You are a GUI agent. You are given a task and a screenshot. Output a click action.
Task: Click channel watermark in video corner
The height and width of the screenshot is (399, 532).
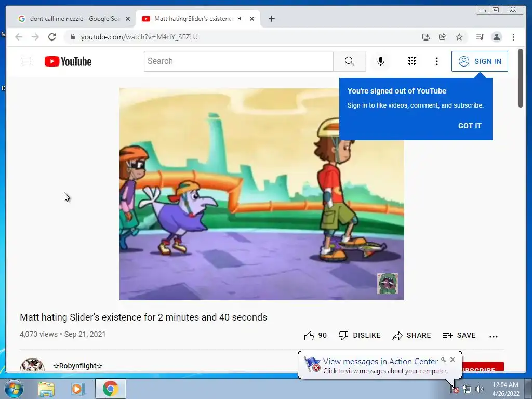coord(388,284)
